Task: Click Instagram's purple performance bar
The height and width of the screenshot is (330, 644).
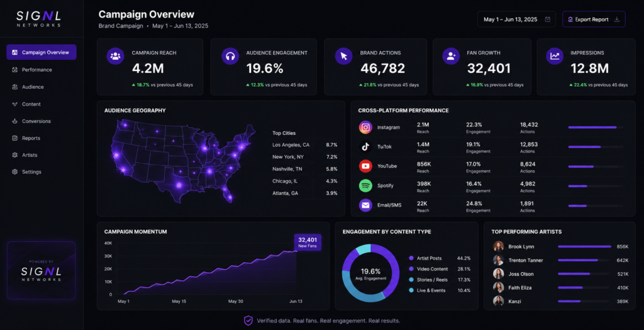Action: (592, 128)
